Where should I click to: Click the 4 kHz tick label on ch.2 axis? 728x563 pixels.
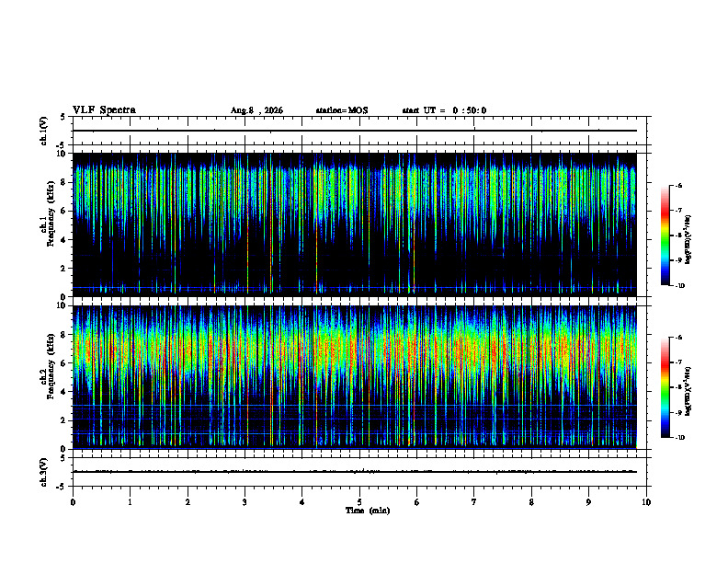coord(64,392)
